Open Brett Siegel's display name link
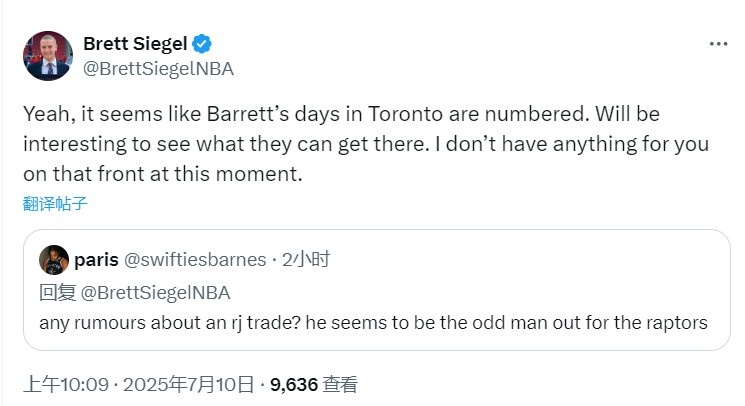The width and height of the screenshot is (745, 406). 136,44
